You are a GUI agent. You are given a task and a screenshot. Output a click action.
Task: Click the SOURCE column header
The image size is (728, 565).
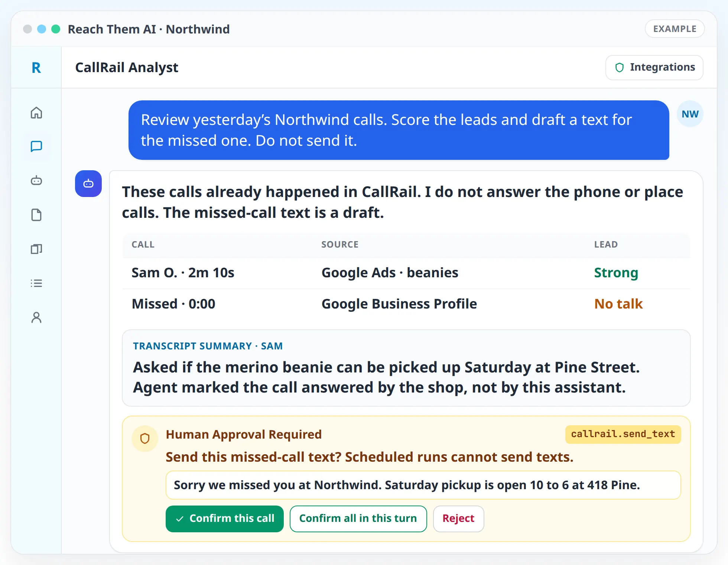(340, 245)
